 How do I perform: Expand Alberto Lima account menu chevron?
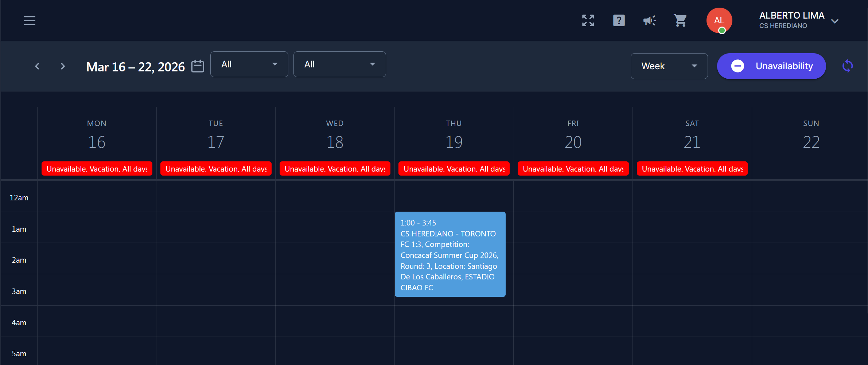pyautogui.click(x=834, y=21)
